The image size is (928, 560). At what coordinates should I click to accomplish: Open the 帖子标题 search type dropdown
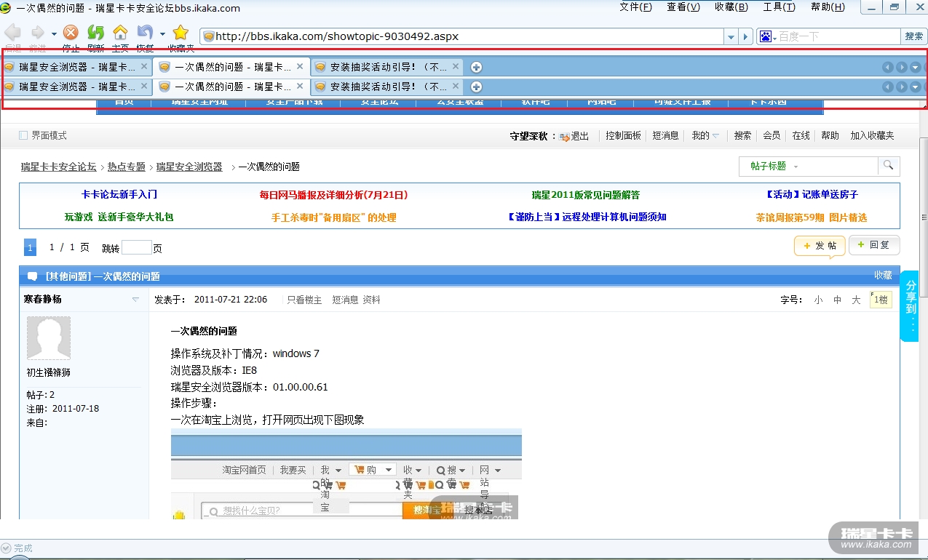(774, 167)
